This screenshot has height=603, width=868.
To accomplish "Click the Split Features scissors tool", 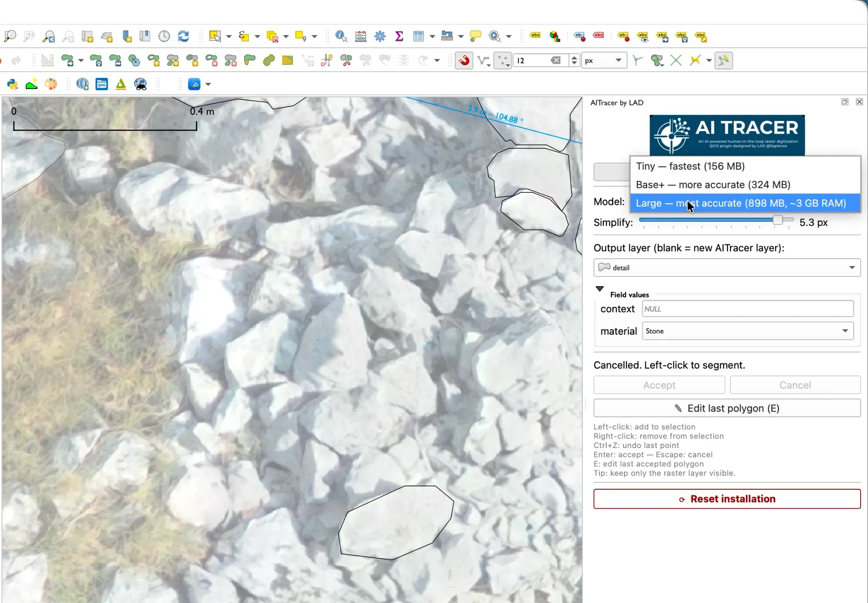I will click(346, 60).
